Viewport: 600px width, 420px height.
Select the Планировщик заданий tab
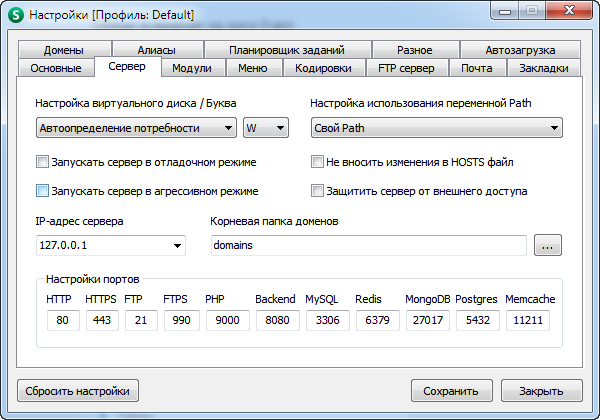coord(286,50)
